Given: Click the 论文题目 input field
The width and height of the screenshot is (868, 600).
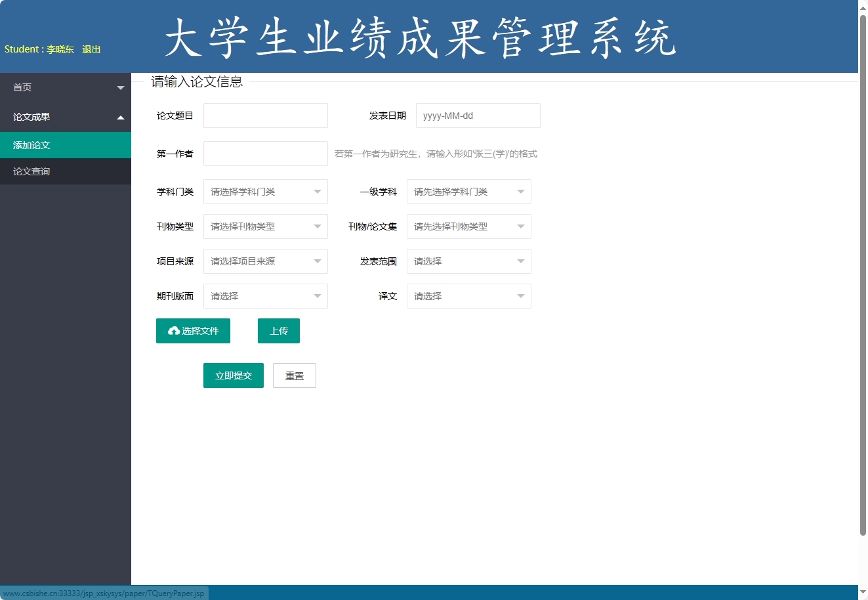Looking at the screenshot, I should 265,116.
